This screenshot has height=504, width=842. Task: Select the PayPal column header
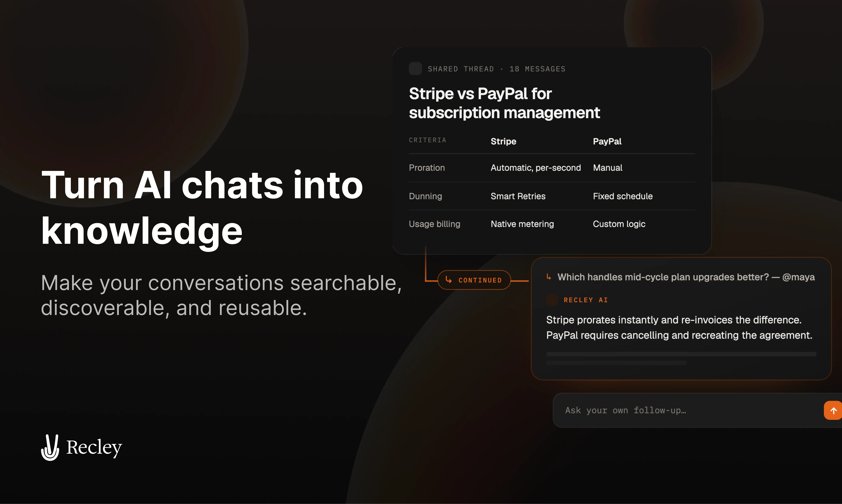[x=607, y=141]
